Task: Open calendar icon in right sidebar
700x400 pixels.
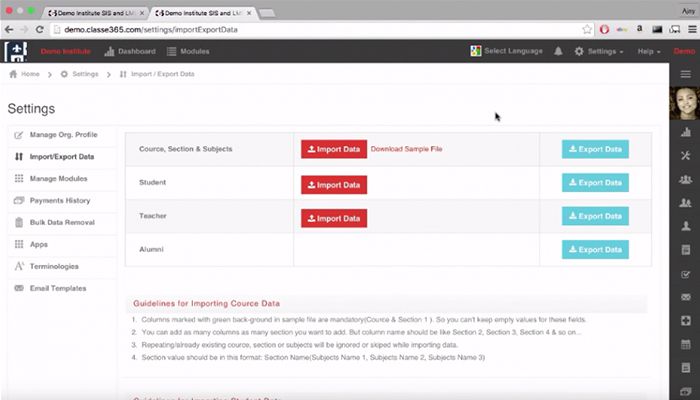Action: coord(686,344)
